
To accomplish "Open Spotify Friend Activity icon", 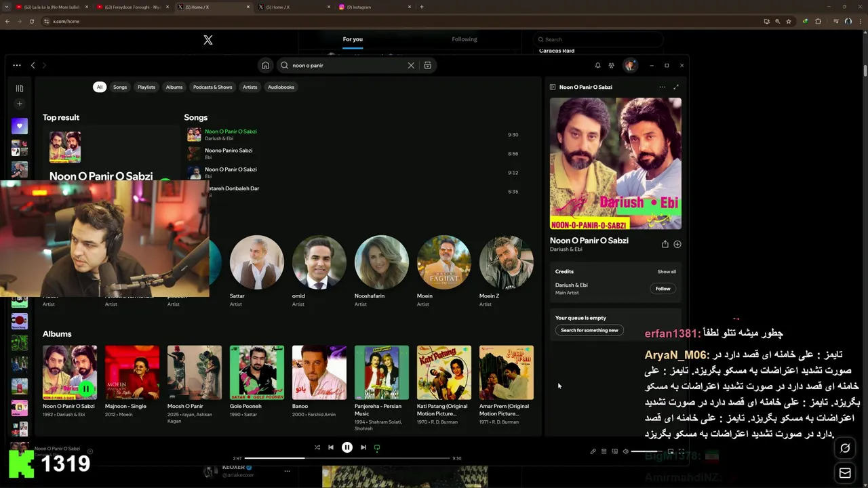I will pos(612,65).
